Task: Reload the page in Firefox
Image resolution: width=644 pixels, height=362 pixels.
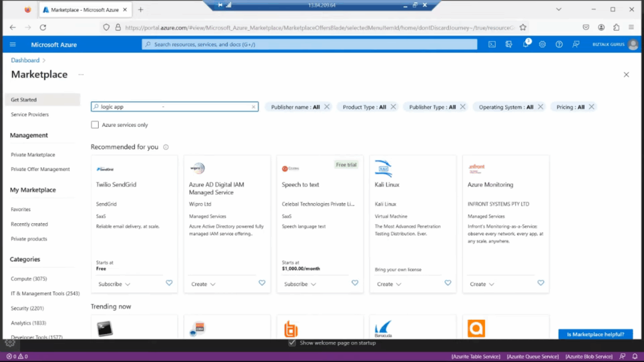Action: pyautogui.click(x=43, y=28)
